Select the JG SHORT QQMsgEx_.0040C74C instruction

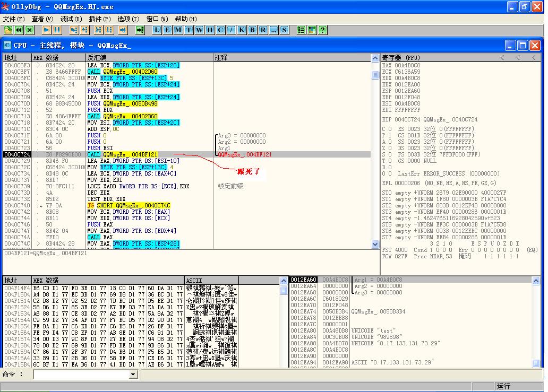click(129, 205)
